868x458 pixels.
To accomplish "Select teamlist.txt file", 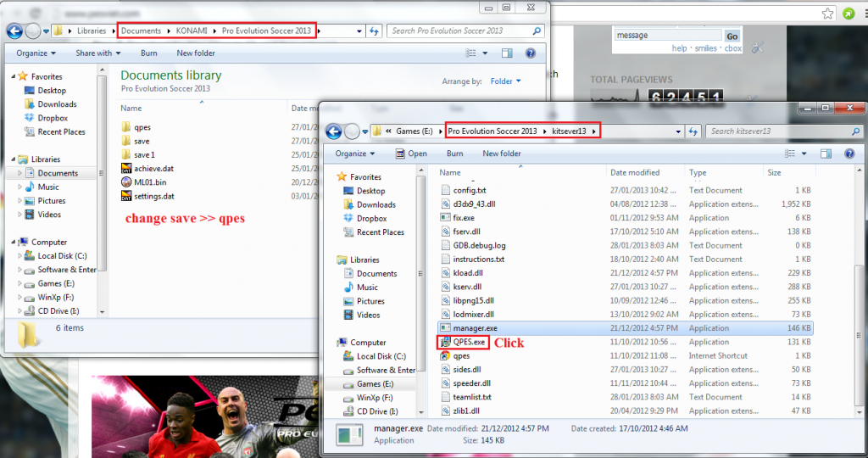I will 466,397.
